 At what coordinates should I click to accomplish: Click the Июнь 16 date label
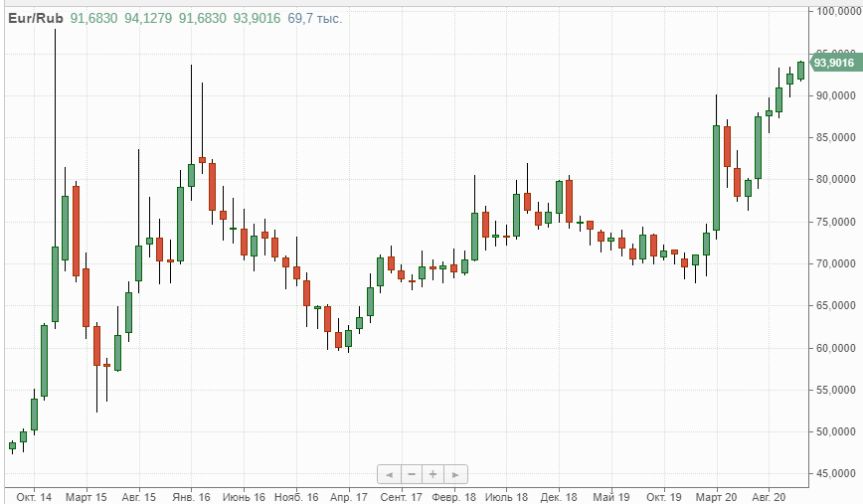pyautogui.click(x=244, y=497)
